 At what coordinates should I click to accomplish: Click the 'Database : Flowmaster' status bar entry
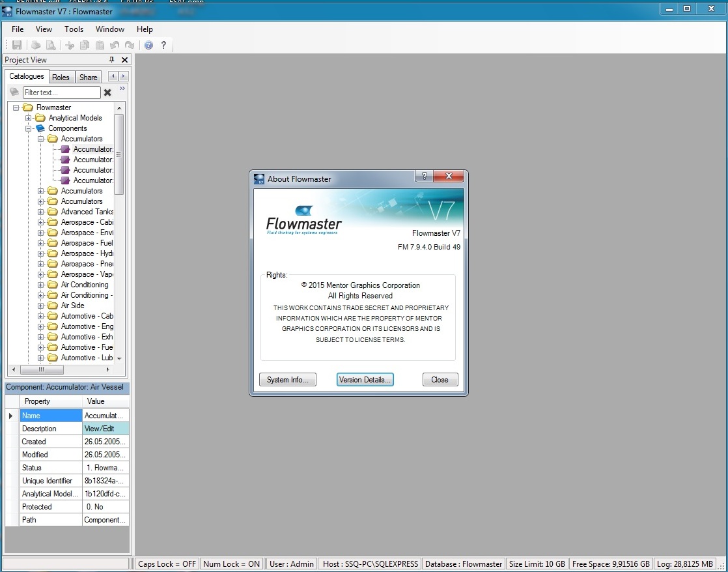pyautogui.click(x=464, y=564)
